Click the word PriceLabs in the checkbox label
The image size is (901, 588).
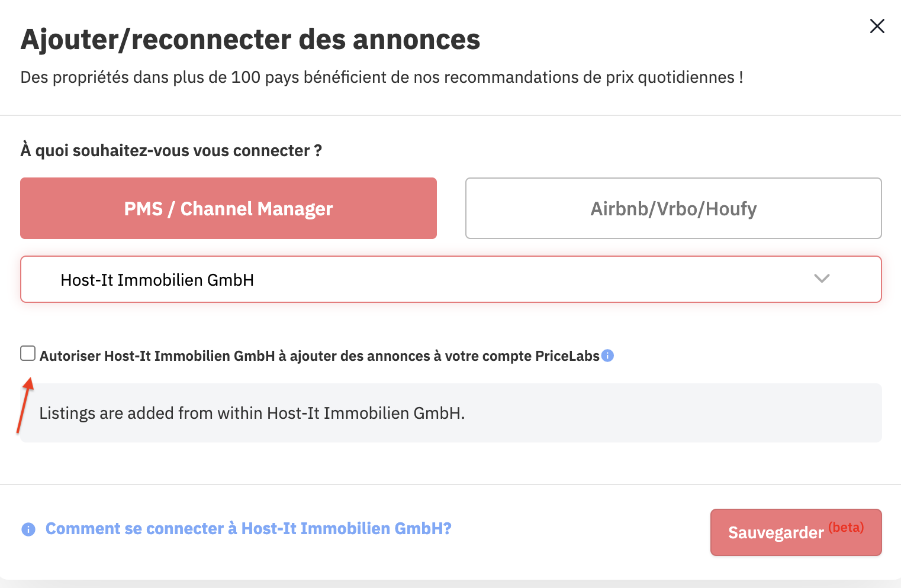point(567,356)
